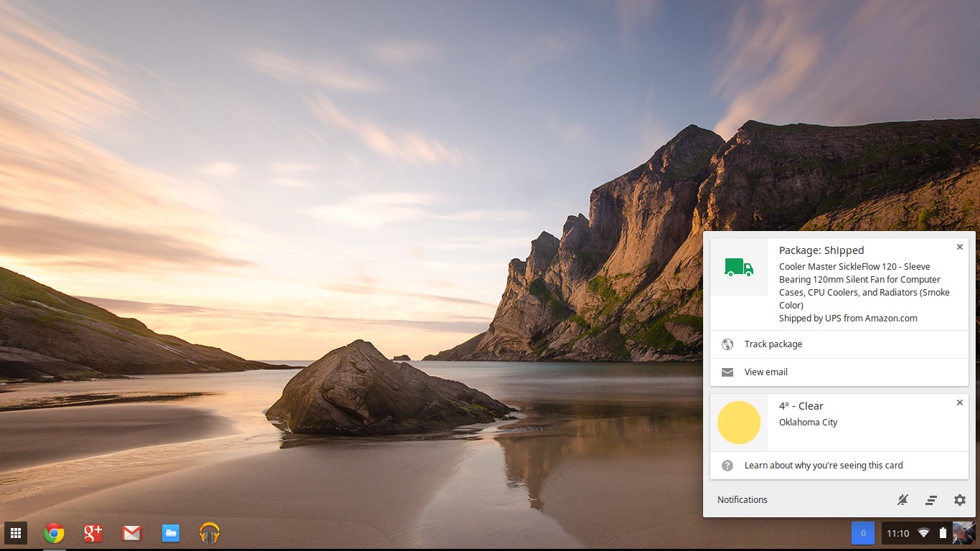Track package via UPS
The image size is (980, 551).
point(773,344)
